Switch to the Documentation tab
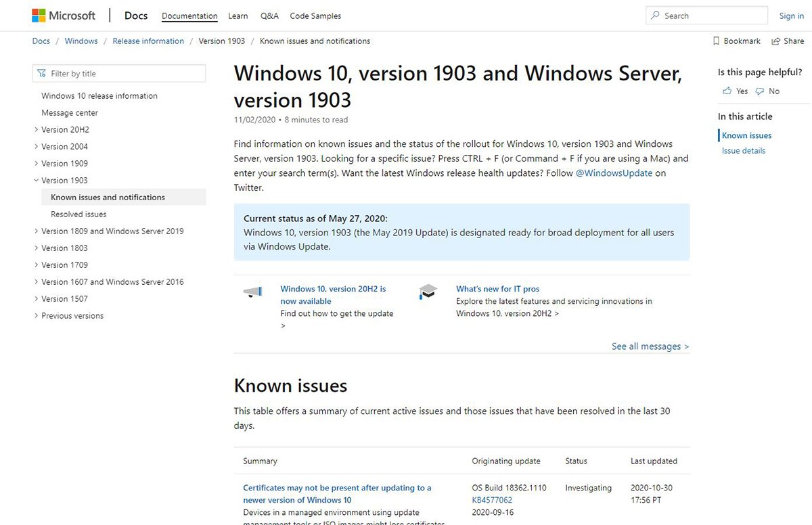812x525 pixels. 189,16
